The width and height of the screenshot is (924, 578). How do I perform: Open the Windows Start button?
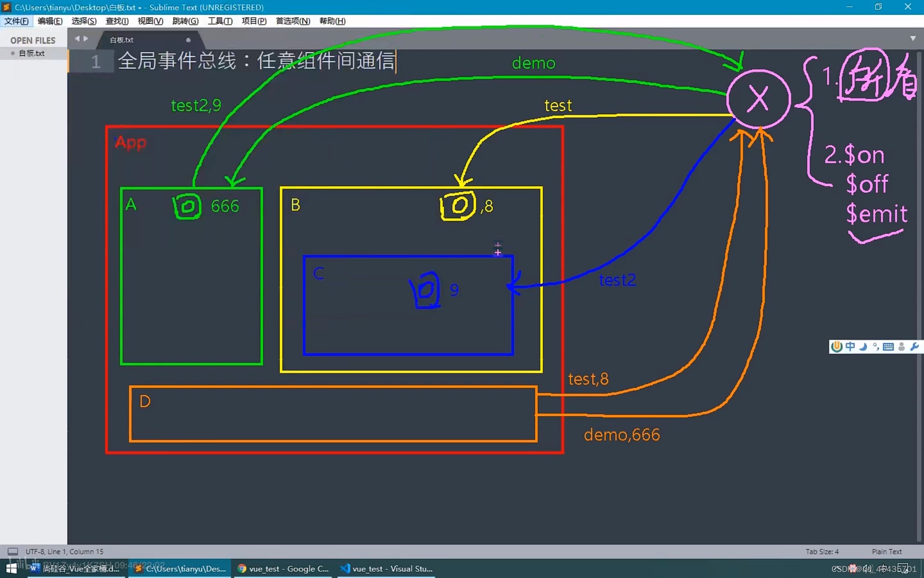pos(12,569)
